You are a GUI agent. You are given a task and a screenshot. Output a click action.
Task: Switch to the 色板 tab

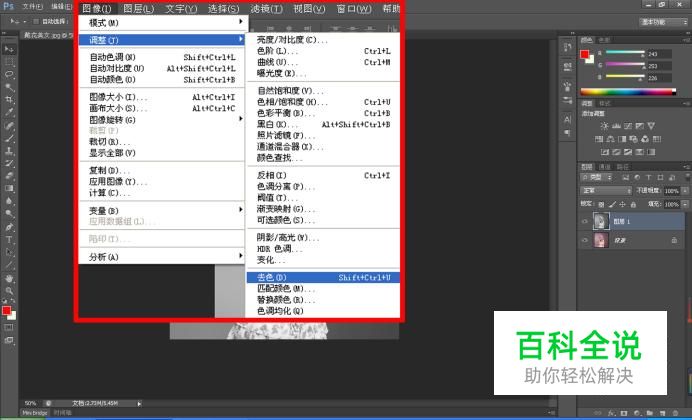[x=604, y=40]
